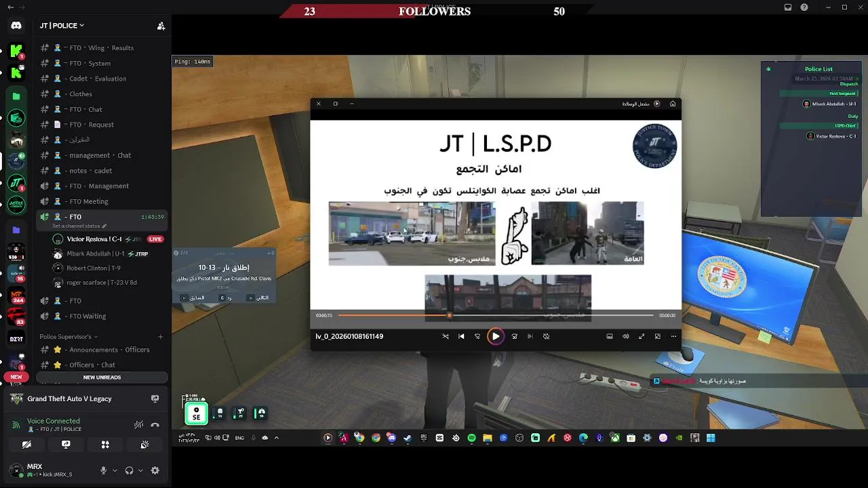Click red NEW server badge

[x=16, y=377]
